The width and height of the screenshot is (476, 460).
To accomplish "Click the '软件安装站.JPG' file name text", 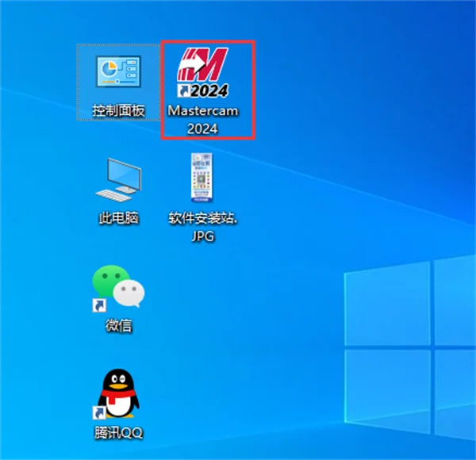I will tap(203, 227).
